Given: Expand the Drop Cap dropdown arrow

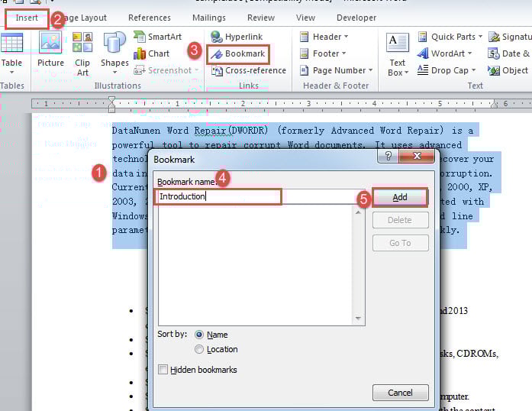Looking at the screenshot, I should click(x=473, y=70).
